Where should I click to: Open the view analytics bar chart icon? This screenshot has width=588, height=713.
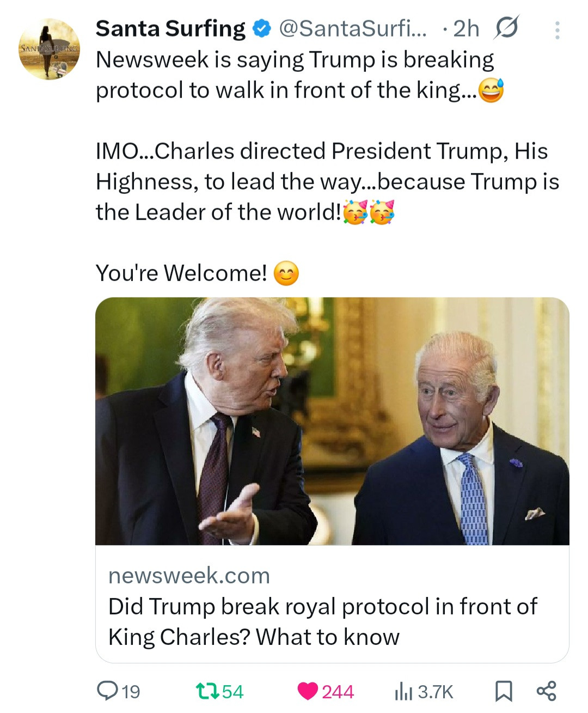[403, 692]
